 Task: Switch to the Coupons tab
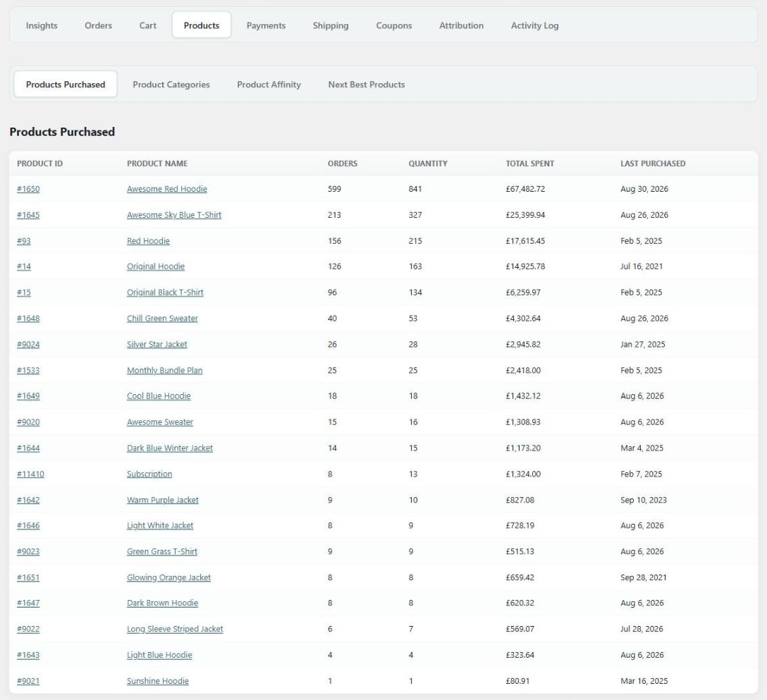pyautogui.click(x=394, y=25)
